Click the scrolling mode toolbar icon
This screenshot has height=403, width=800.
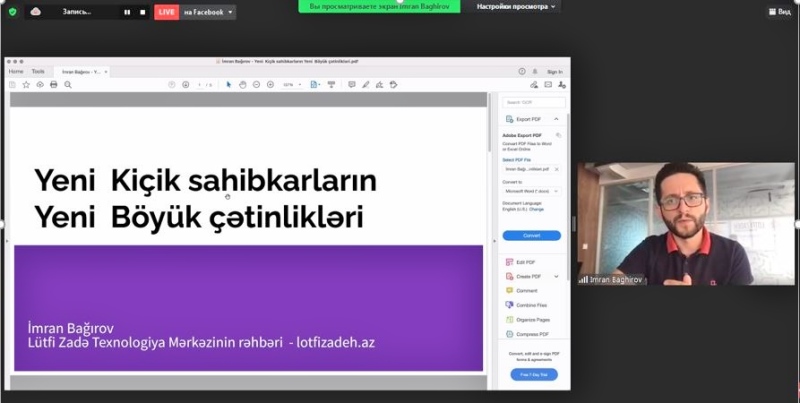pyautogui.click(x=331, y=85)
